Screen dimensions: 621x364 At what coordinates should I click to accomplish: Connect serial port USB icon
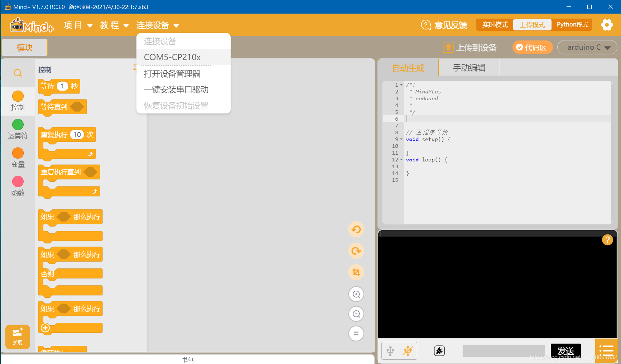[x=390, y=351]
